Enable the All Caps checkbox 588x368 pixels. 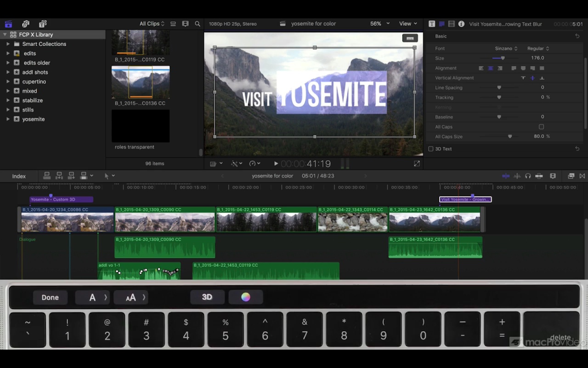(541, 127)
